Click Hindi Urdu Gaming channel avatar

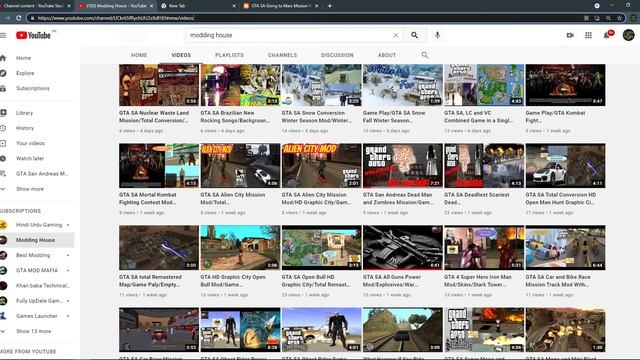tap(3, 225)
